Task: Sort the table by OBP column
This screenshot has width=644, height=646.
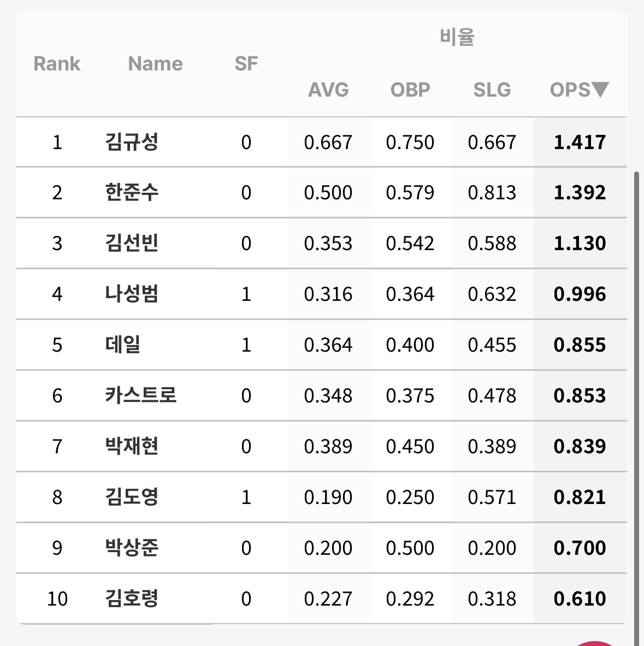Action: (x=410, y=90)
